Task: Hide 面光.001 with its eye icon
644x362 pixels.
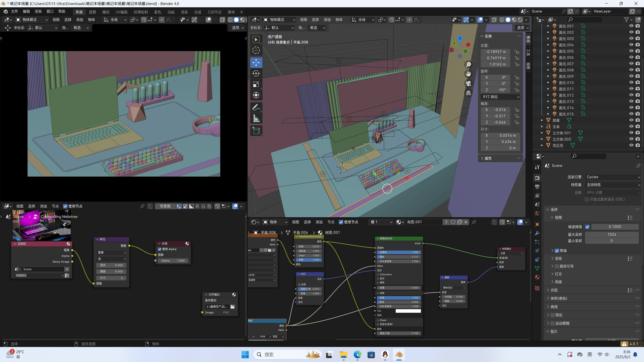Action: 631,26
